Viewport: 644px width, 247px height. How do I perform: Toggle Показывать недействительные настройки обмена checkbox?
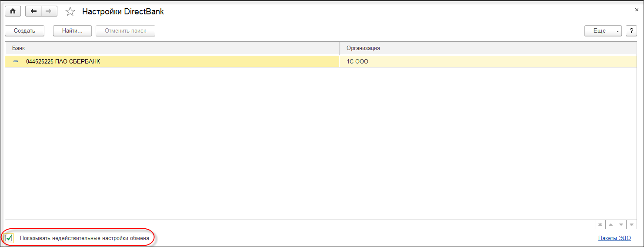point(9,238)
